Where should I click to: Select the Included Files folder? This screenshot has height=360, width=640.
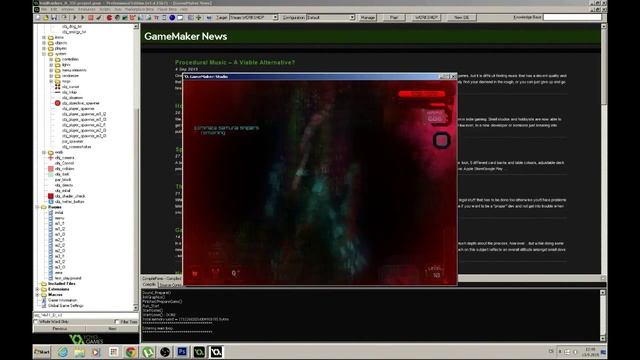[x=62, y=284]
